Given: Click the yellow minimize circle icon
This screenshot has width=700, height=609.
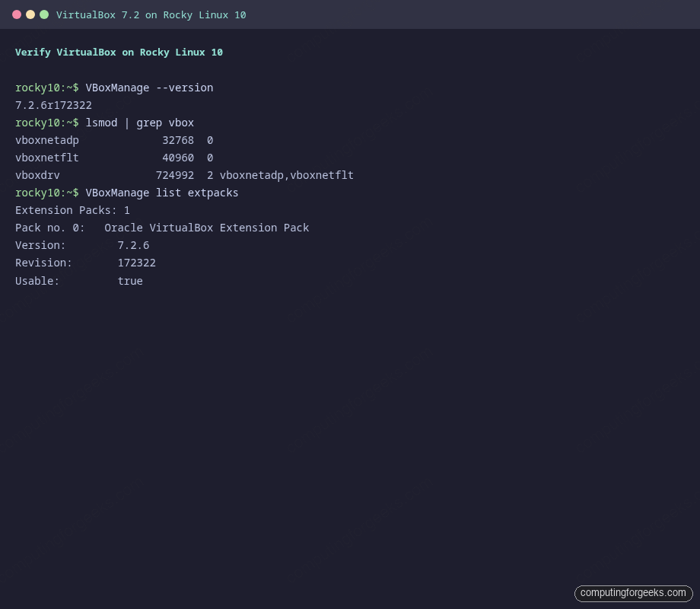Looking at the screenshot, I should click(x=30, y=14).
